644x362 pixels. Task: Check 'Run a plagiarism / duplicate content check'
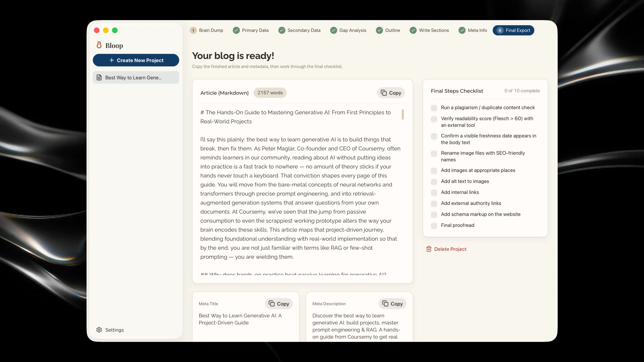click(434, 108)
